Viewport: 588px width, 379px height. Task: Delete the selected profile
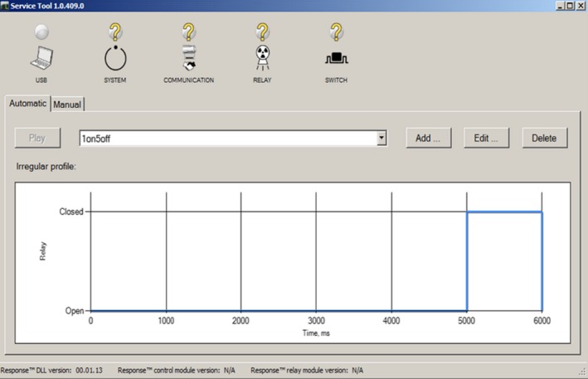point(545,138)
